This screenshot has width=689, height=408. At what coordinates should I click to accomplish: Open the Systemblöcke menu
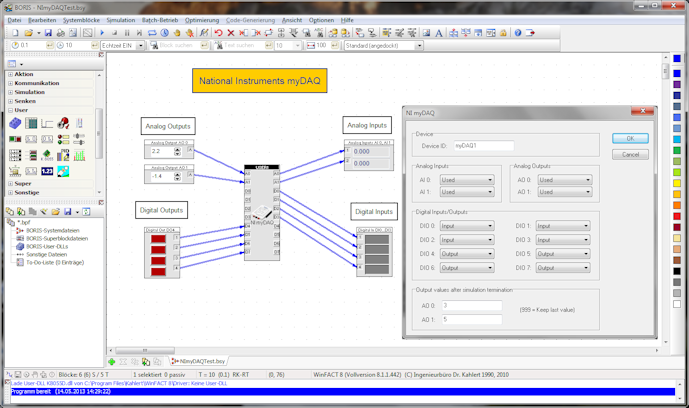click(81, 20)
